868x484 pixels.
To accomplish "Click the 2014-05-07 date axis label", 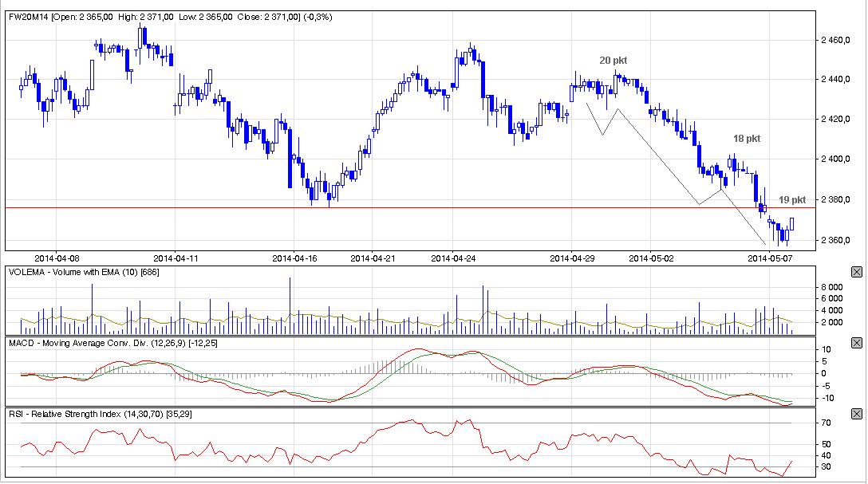I will [x=769, y=258].
